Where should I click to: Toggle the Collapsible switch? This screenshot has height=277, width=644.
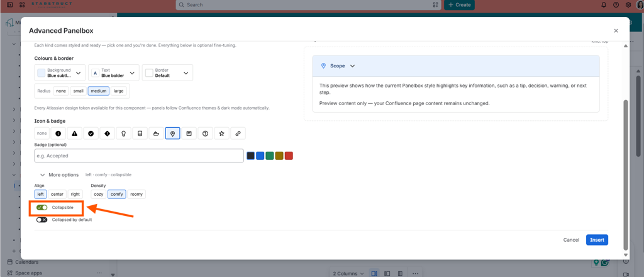click(42, 208)
